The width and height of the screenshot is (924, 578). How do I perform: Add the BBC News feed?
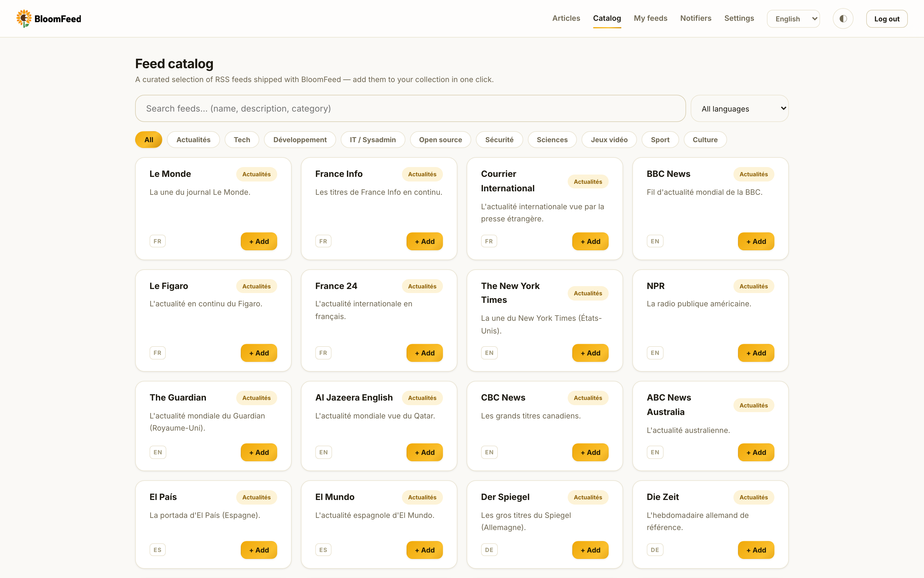coord(756,241)
